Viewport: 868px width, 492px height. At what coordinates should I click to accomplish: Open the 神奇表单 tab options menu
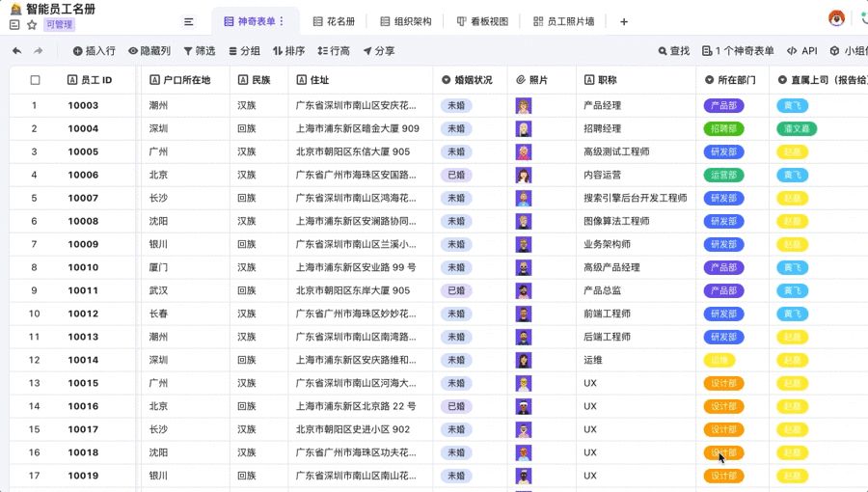(x=282, y=21)
